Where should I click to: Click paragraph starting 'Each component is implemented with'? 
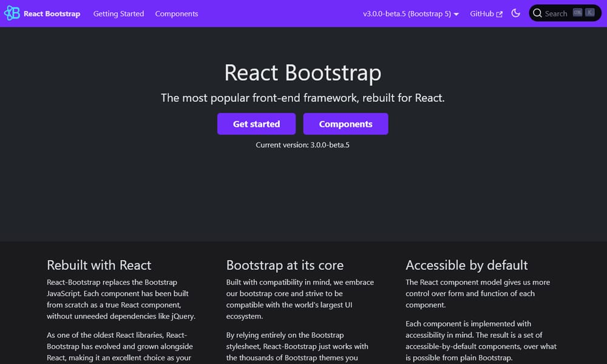481,340
